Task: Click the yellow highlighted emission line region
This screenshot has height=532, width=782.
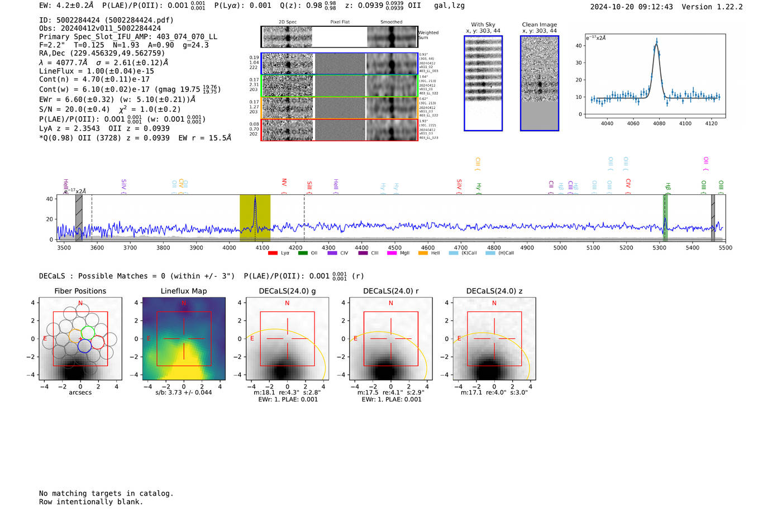Action: point(255,218)
